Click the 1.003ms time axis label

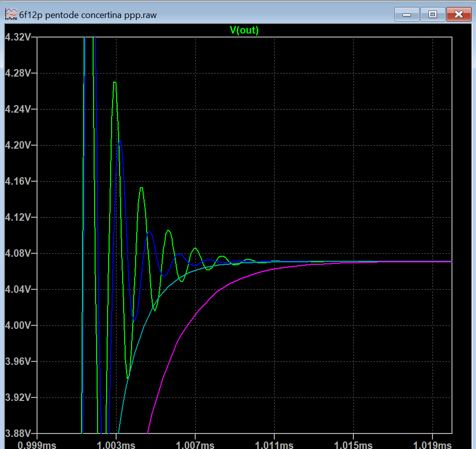click(x=116, y=445)
